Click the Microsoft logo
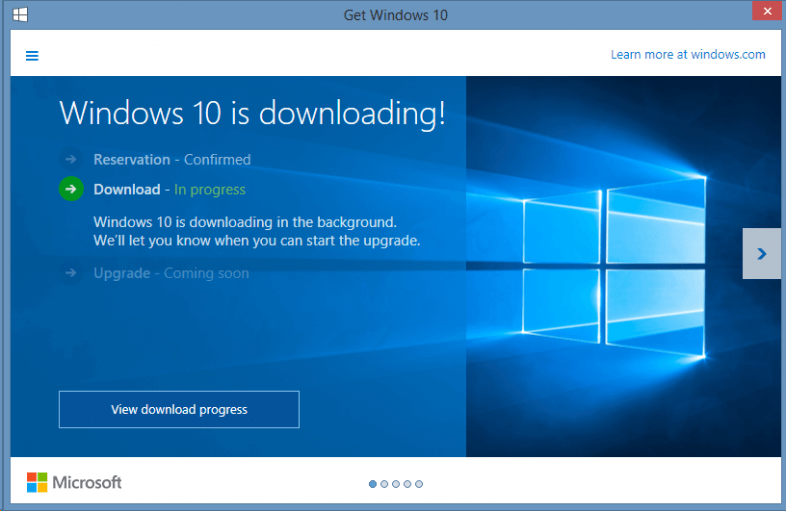Viewport: 786px width, 511px height. tap(74, 482)
